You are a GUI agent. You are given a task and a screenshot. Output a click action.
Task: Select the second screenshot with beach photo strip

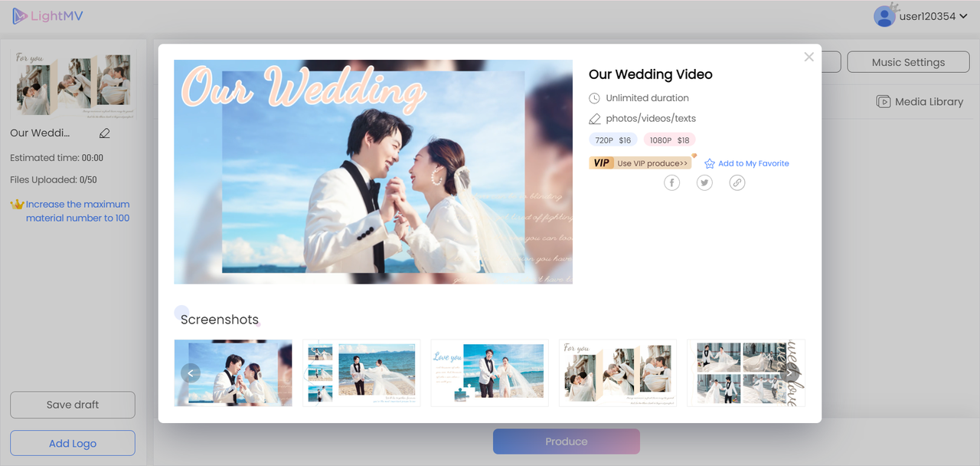[x=361, y=372]
